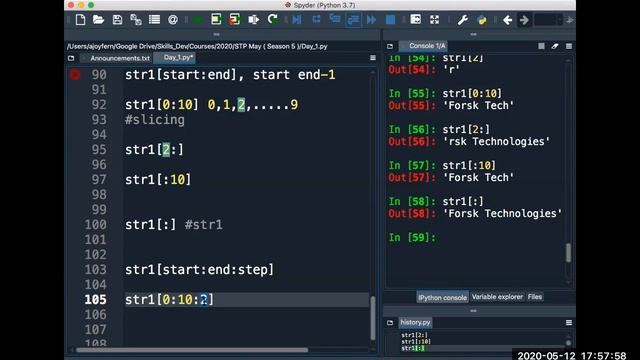Click str1[0:10] on line 92
Screen dimensions: 640x360
pos(162,104)
